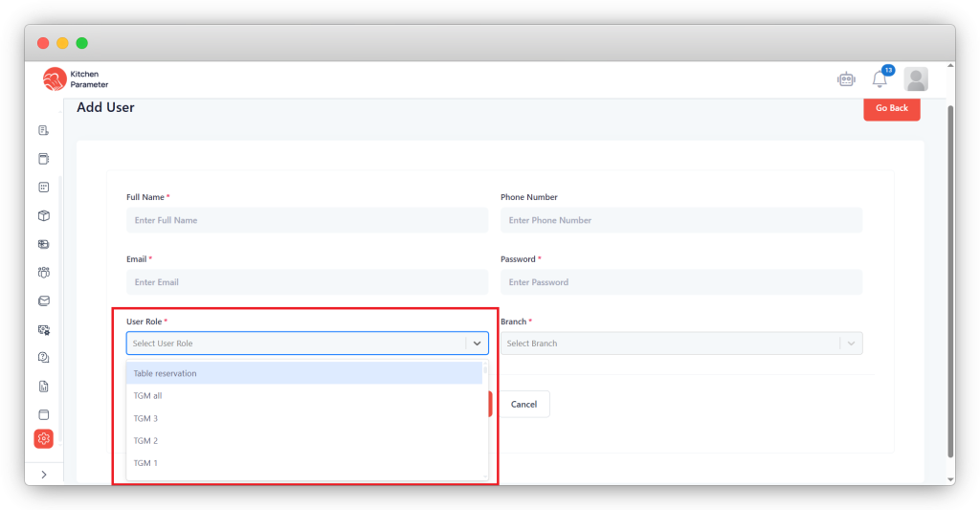Click the Kitchen Parameter logo
Image resolution: width=980 pixels, height=510 pixels.
pos(77,79)
